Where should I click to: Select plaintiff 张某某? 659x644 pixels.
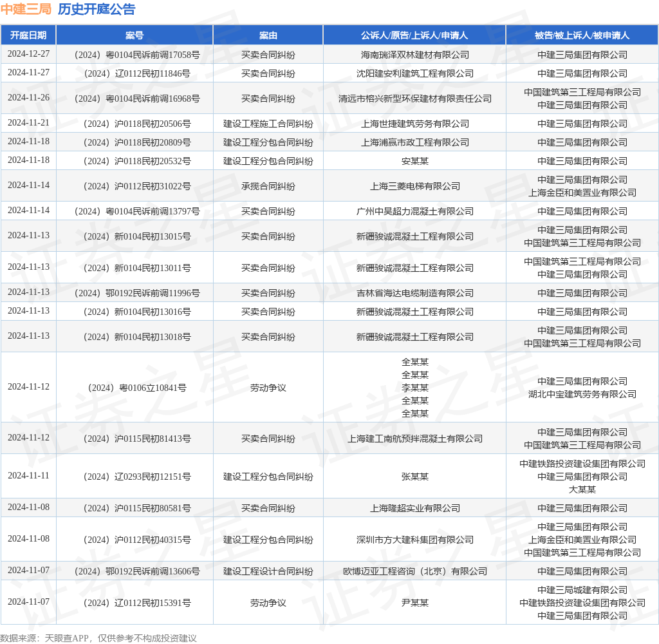coord(415,477)
